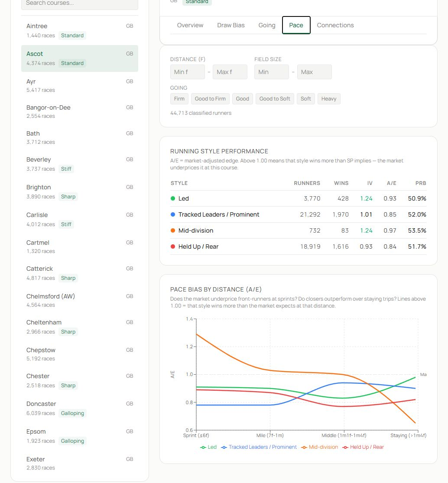
Task: Click Staying (>1m4f) axis label
Action: tap(408, 435)
